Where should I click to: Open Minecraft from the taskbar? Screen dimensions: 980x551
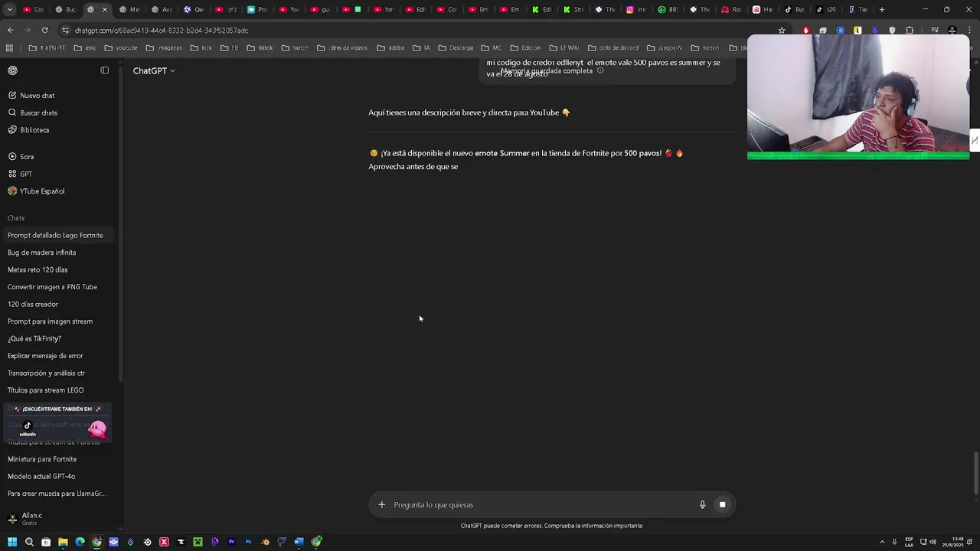(x=198, y=542)
